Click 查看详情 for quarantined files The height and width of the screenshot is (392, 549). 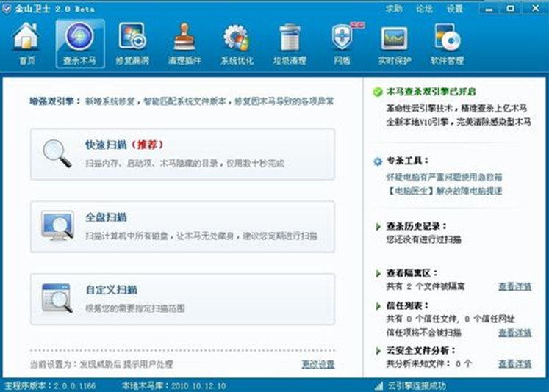pos(514,287)
